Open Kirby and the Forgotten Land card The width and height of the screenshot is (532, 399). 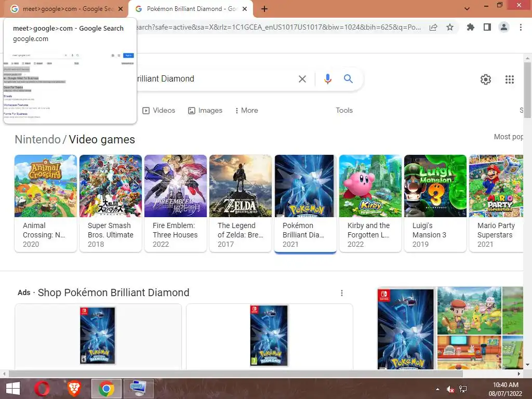370,203
